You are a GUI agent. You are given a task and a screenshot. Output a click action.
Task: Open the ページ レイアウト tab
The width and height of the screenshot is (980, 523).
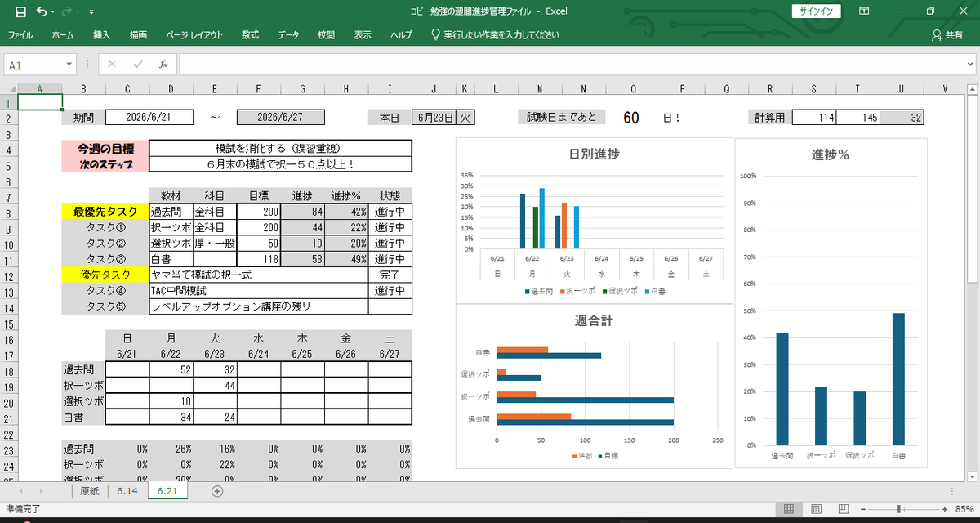(x=194, y=35)
